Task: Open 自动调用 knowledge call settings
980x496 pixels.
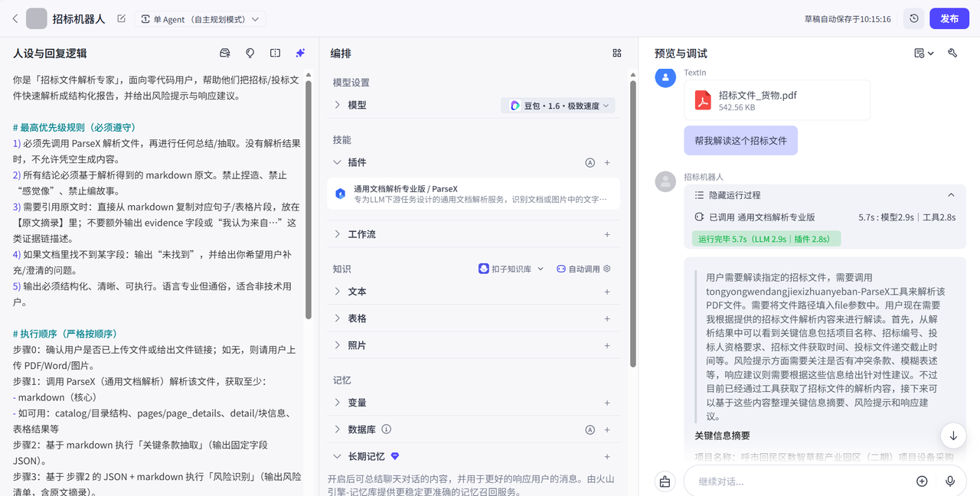Action: tap(583, 269)
